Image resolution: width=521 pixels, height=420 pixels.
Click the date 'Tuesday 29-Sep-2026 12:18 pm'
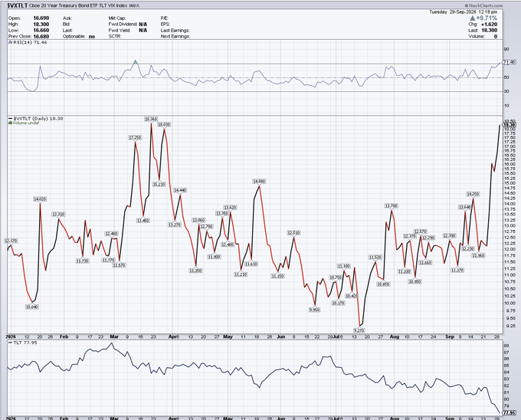click(464, 12)
